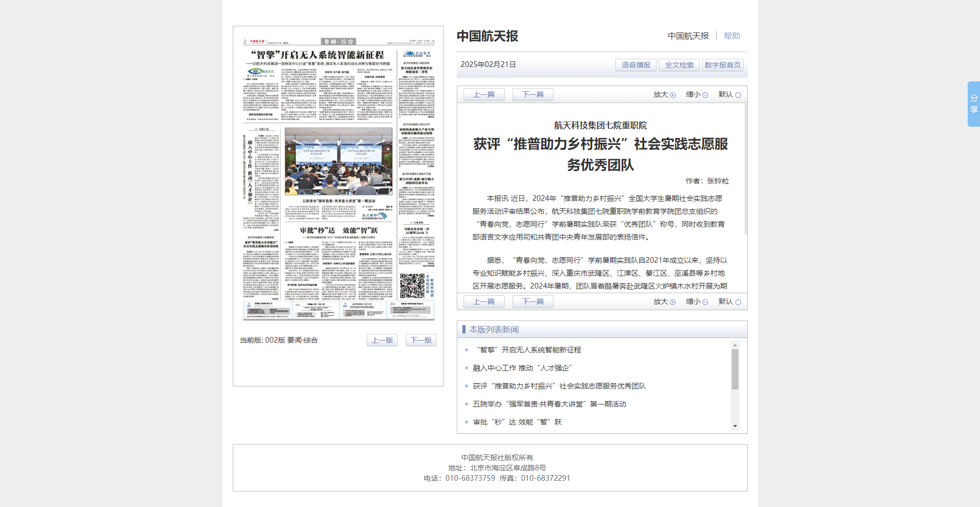The height and width of the screenshot is (507, 980).
Task: Click the news list scrollbar thumb
Action: [735, 369]
